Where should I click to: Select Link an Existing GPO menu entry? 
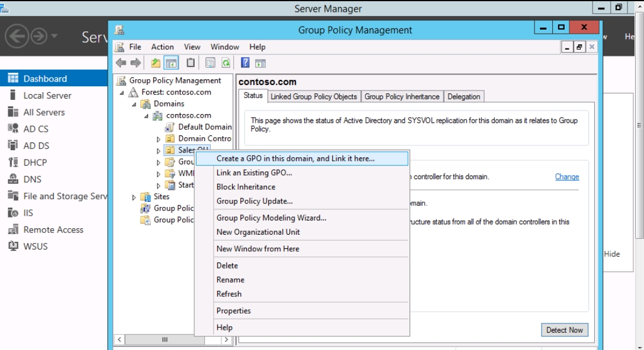(x=254, y=173)
